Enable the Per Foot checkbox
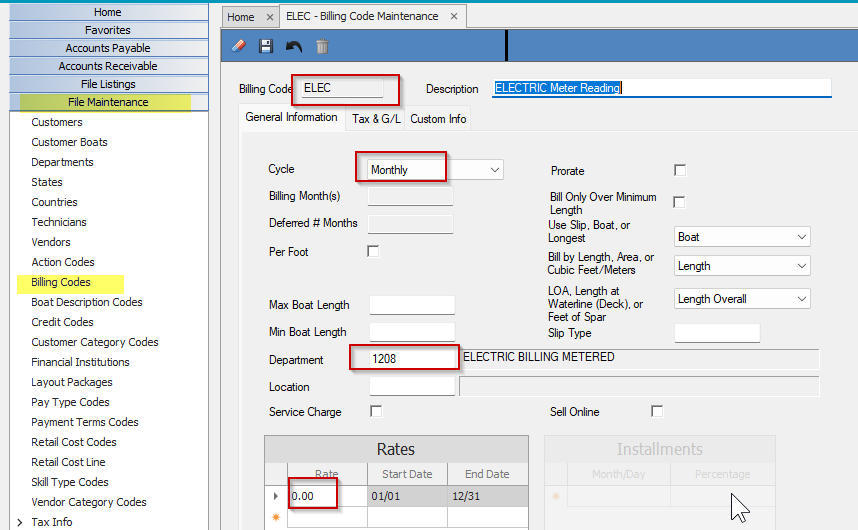858x530 pixels. click(x=374, y=251)
